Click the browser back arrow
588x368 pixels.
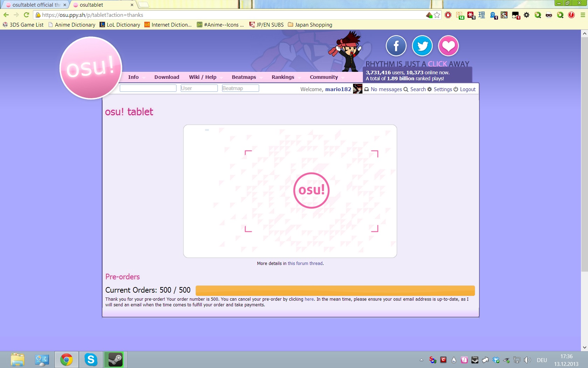6,15
